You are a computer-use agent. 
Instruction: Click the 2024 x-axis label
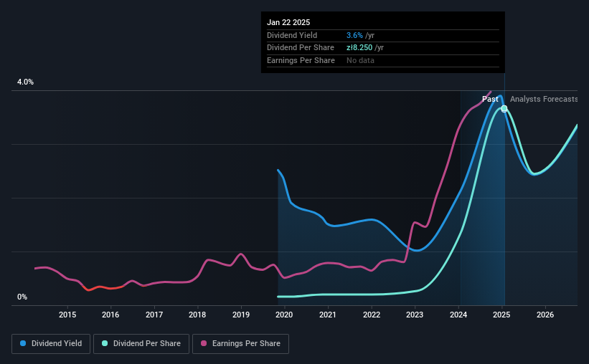coord(458,315)
